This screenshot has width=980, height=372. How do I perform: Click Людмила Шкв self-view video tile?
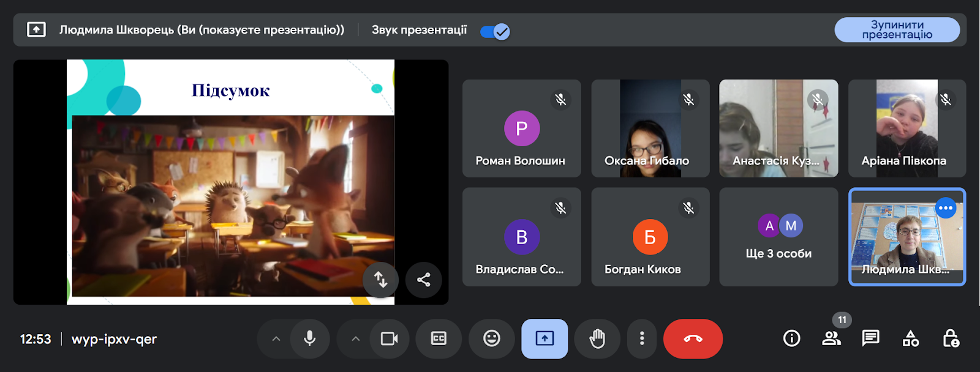click(907, 237)
